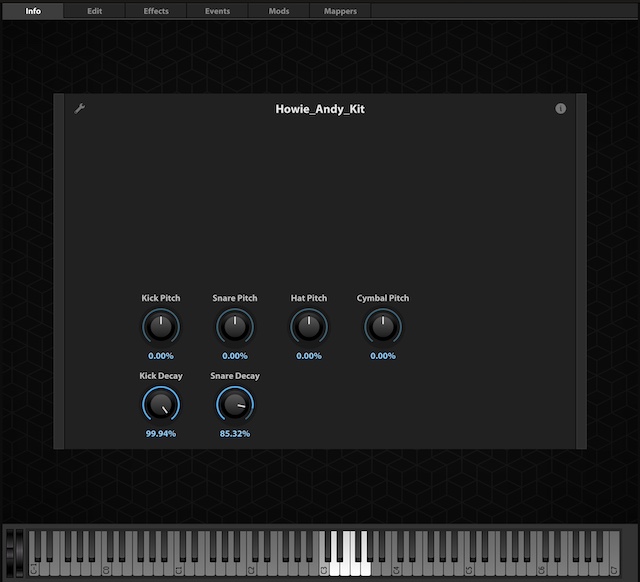
Task: Open the Mods tab
Action: pyautogui.click(x=279, y=11)
